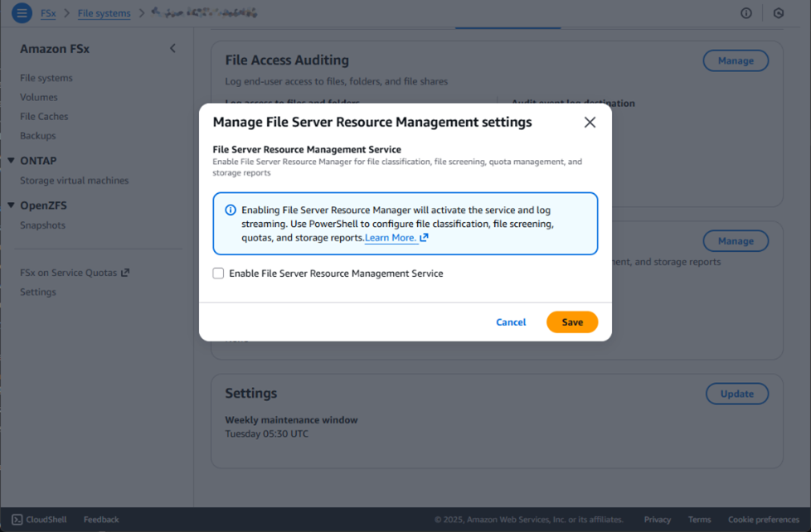Screen dimensions: 811x532
Task: Cancel the Manage settings dialog
Action: [511, 322]
